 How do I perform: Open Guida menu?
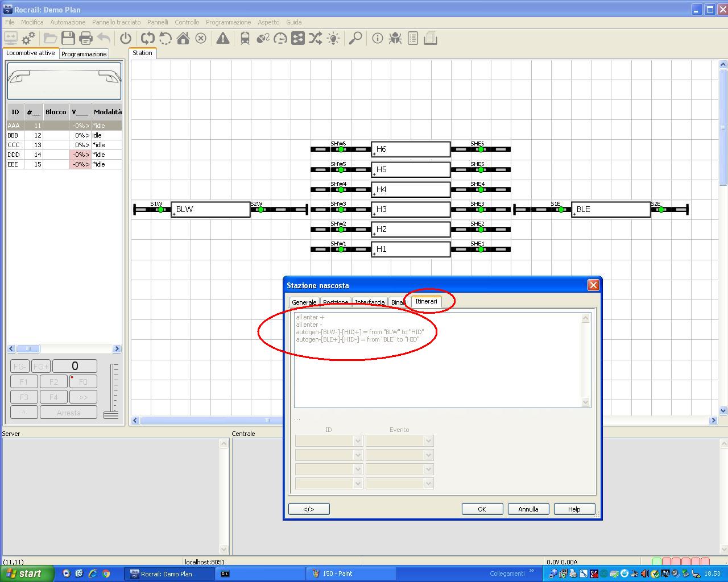(x=293, y=22)
